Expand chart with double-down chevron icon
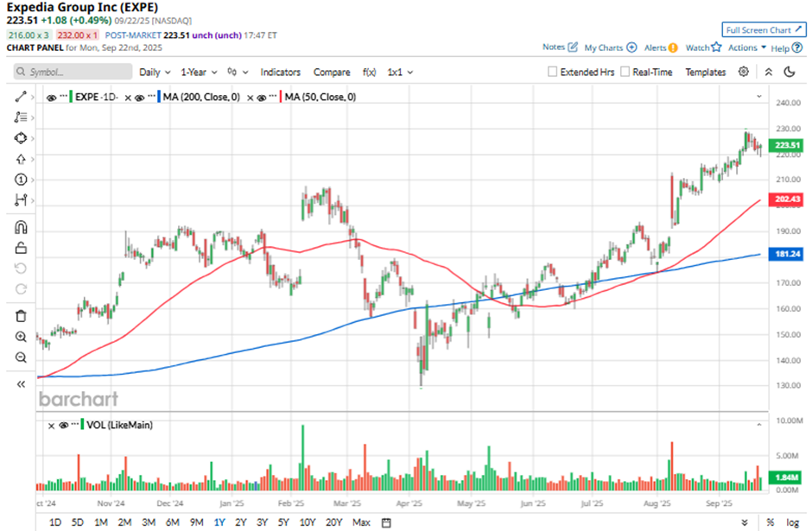The image size is (812, 531). [x=744, y=522]
